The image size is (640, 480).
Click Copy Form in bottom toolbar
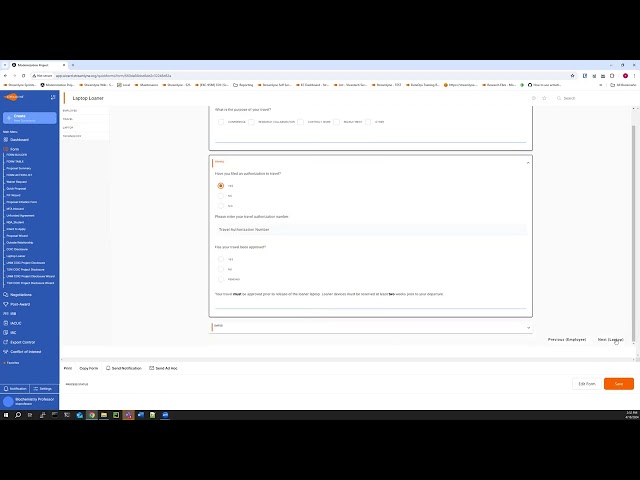[89, 368]
